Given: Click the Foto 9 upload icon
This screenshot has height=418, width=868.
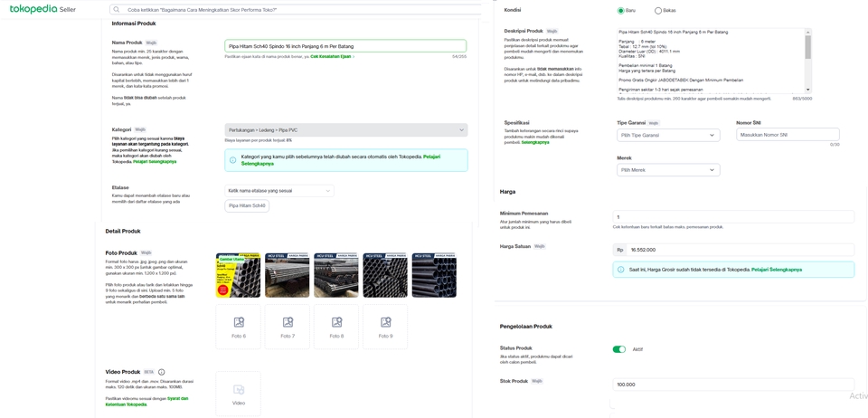Looking at the screenshot, I should point(386,322).
